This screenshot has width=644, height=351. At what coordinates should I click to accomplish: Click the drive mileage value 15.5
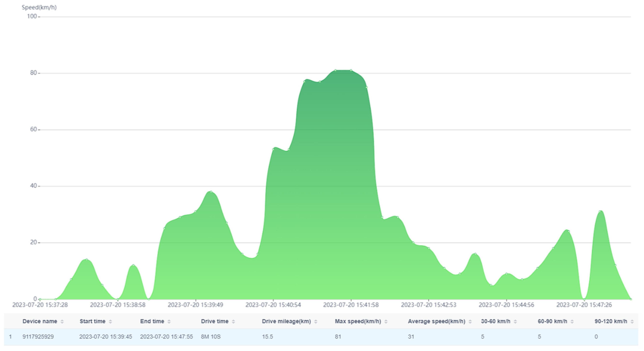[267, 337]
